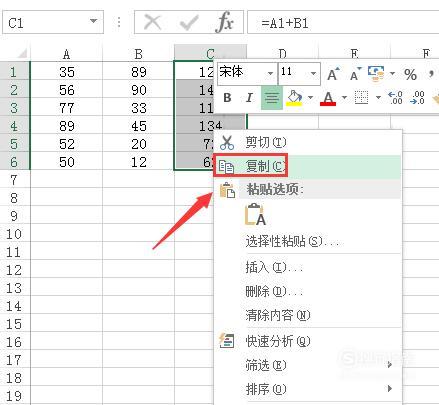Select column A header

(x=66, y=53)
